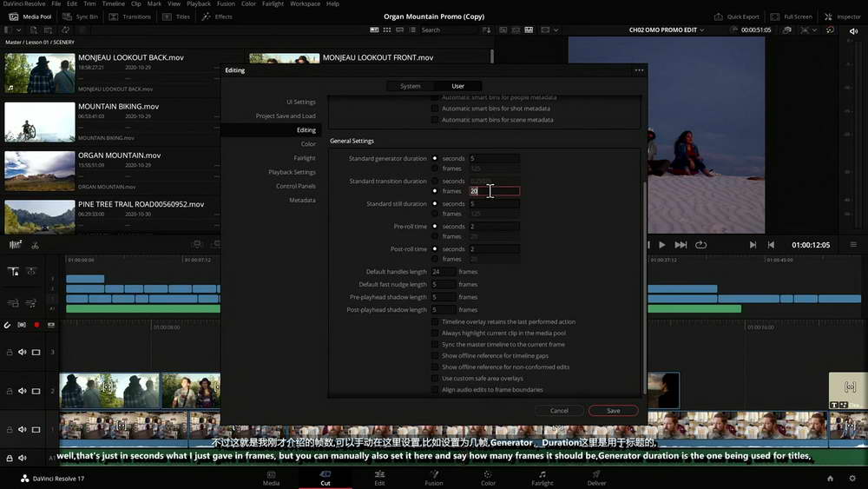This screenshot has height=489, width=868.
Task: Switch to the Color page
Action: pos(488,478)
